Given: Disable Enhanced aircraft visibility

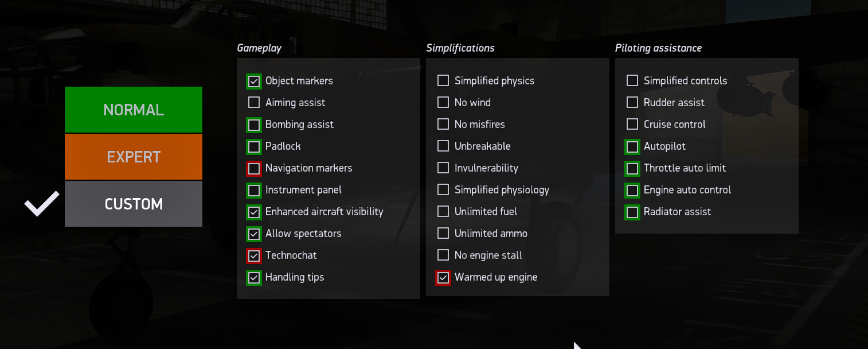Looking at the screenshot, I should (x=254, y=212).
